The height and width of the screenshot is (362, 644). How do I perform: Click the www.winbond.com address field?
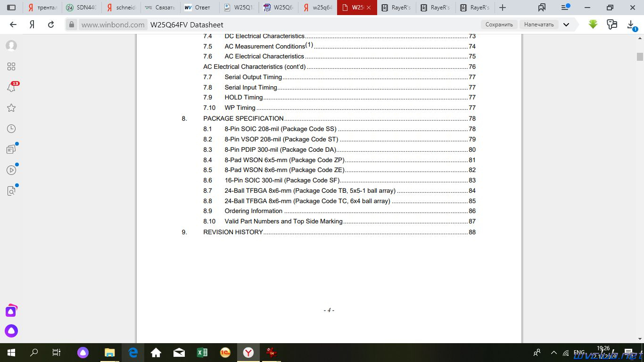point(113,25)
